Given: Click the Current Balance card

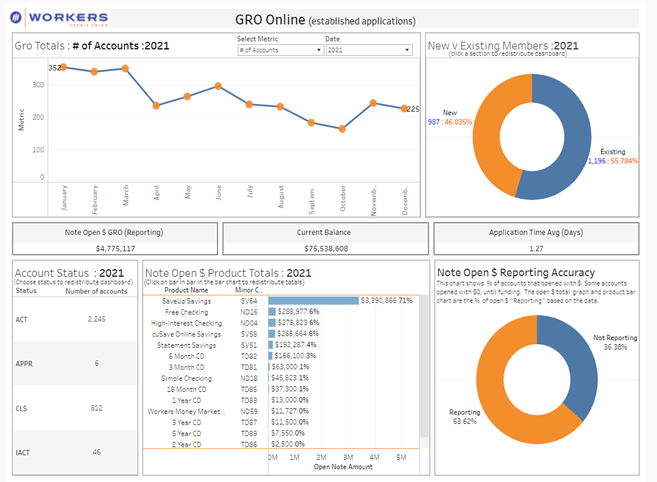Looking at the screenshot, I should pos(324,239).
